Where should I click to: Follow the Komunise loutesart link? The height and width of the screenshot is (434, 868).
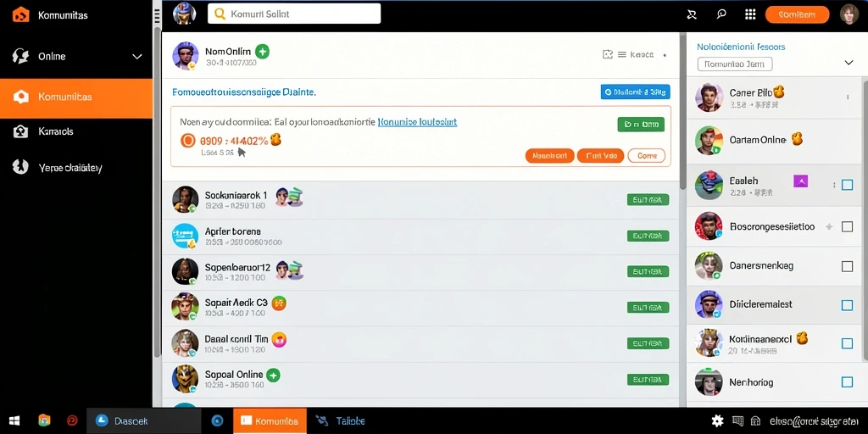pyautogui.click(x=417, y=122)
